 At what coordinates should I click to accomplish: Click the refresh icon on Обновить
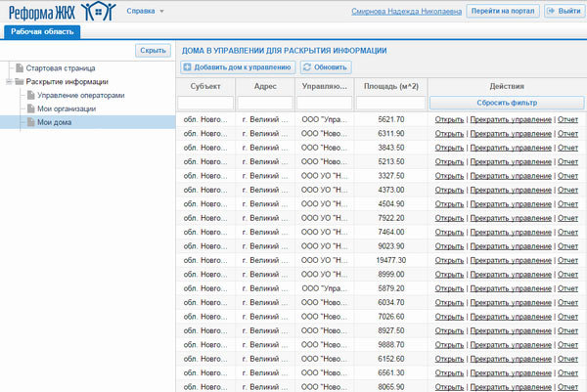point(307,67)
